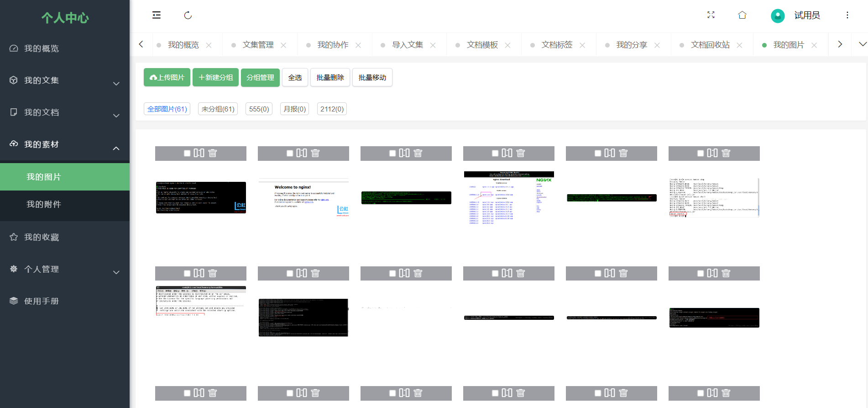
Task: Click the 分组管理 button
Action: 260,77
